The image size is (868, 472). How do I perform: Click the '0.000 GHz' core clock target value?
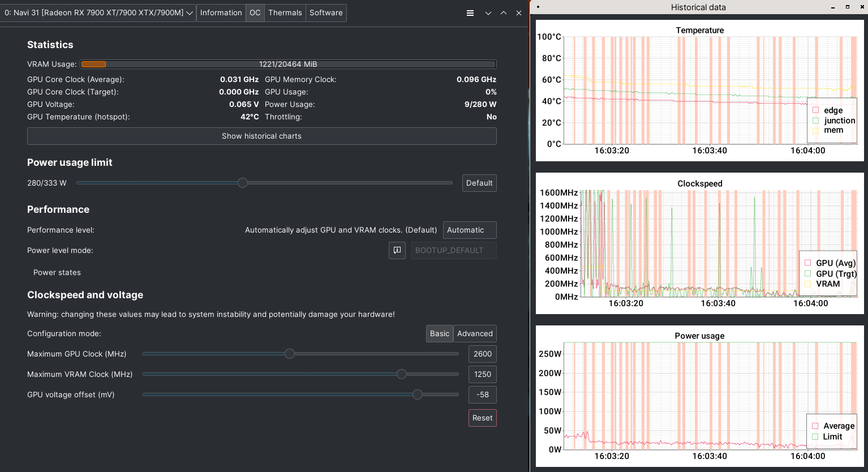tap(239, 92)
